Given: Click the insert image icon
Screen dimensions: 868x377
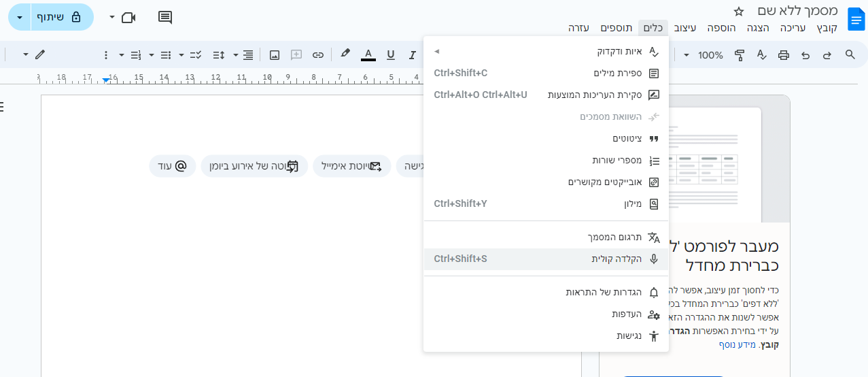Looking at the screenshot, I should tap(275, 55).
